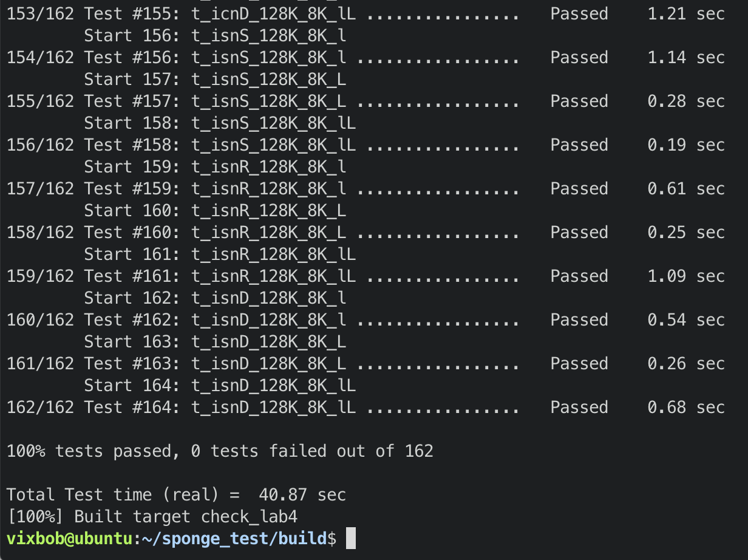Click test name t_icnD_128K_8K_lL on the Test #155 line

[273, 14]
